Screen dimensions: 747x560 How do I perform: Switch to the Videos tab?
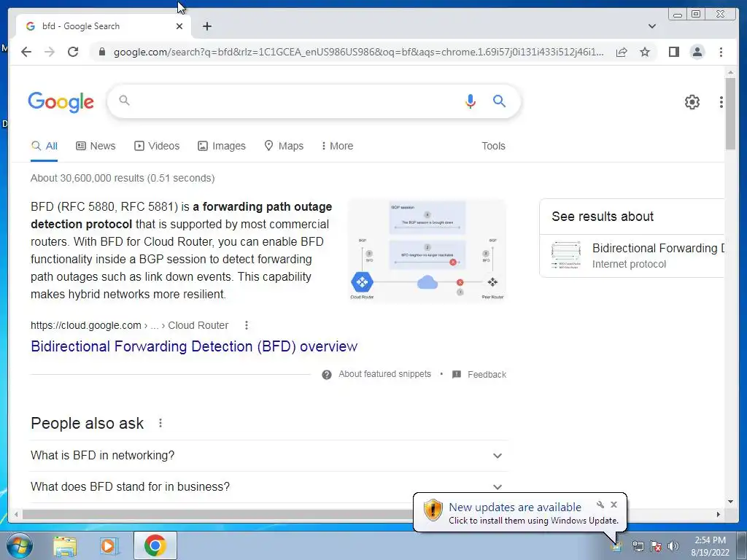click(157, 146)
